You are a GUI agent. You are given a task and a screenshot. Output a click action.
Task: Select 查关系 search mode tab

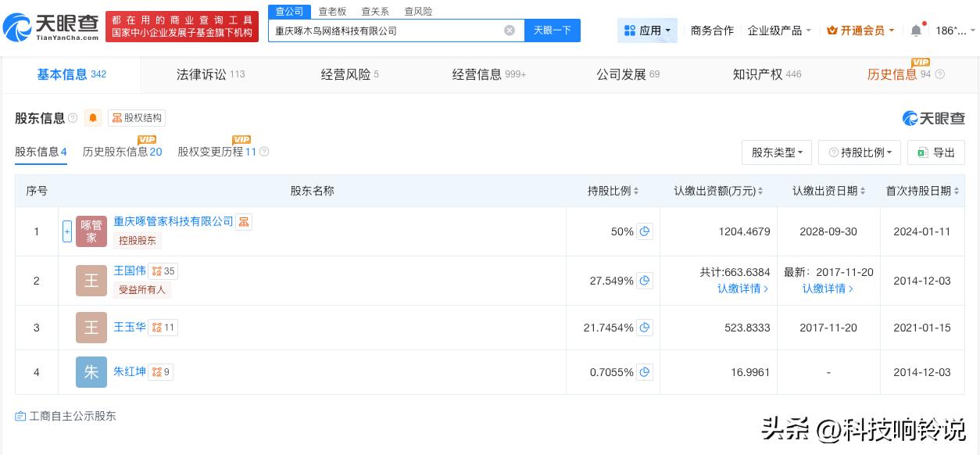[375, 11]
